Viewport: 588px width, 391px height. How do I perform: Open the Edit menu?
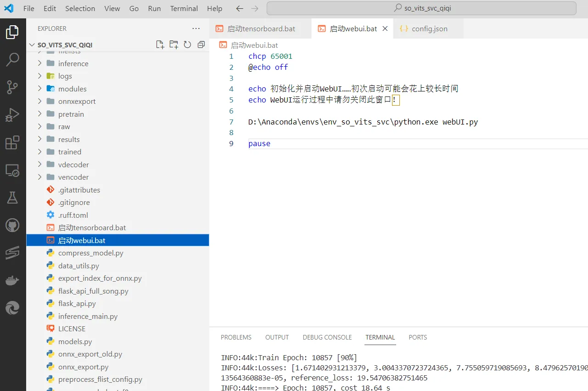pyautogui.click(x=50, y=8)
